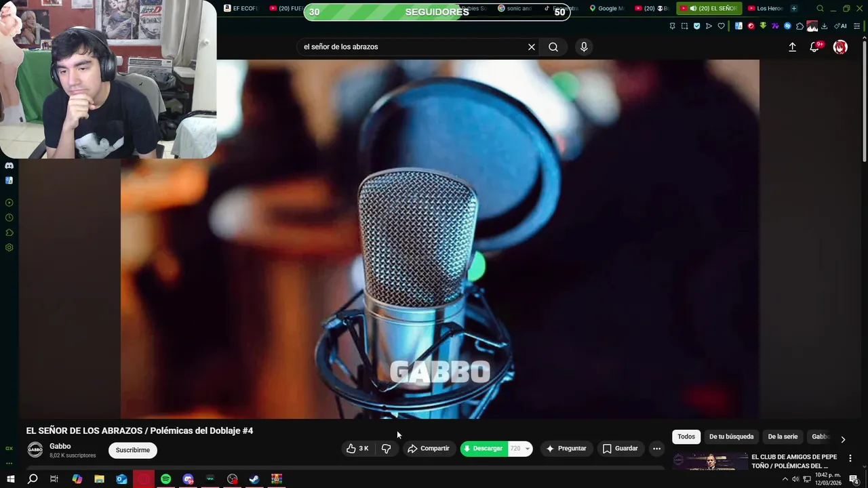The image size is (868, 488).
Task: Click the pinboard pin icon in browser toolbar
Action: tap(672, 26)
